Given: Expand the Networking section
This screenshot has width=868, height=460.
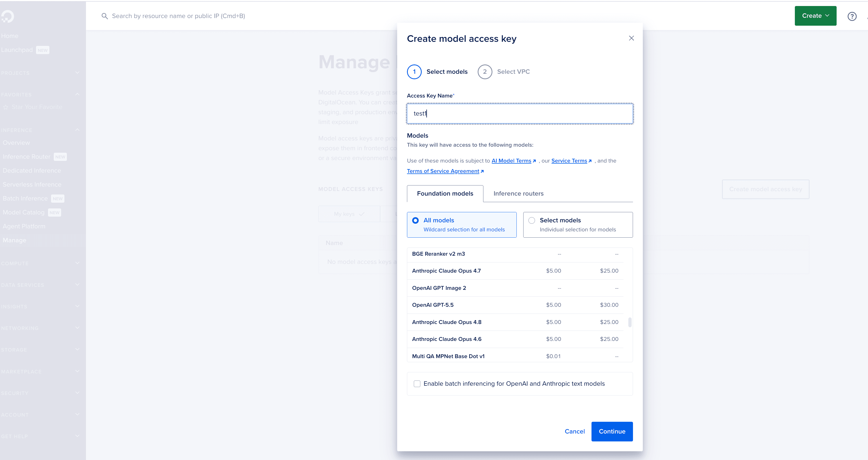Looking at the screenshot, I should [40, 328].
